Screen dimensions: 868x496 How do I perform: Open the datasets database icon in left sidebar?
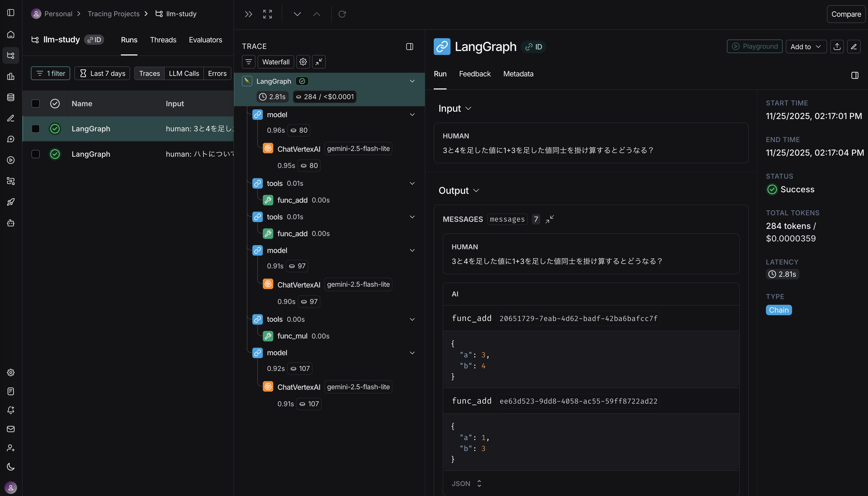(x=11, y=97)
